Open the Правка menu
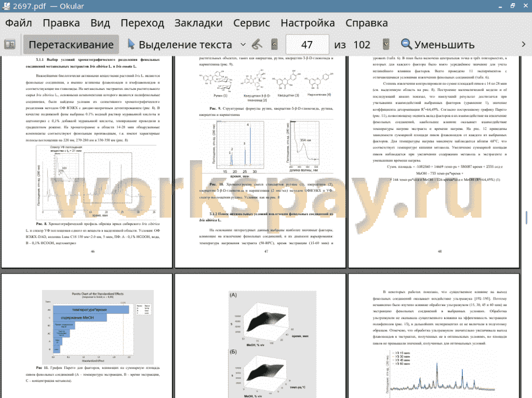 point(61,23)
